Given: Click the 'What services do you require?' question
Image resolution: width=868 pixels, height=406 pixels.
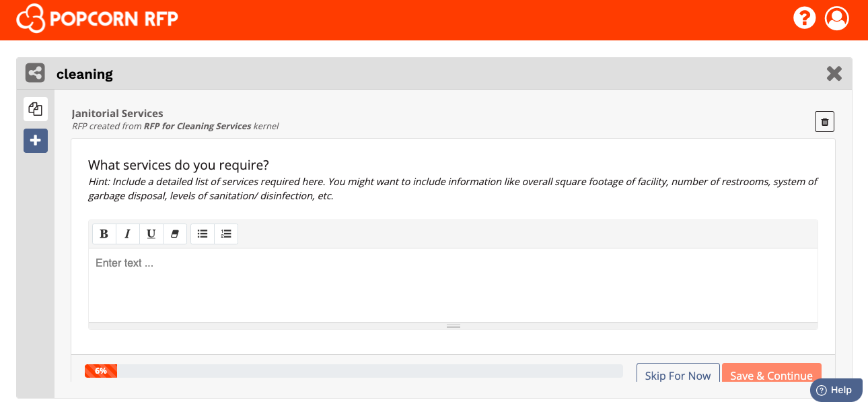Looking at the screenshot, I should pyautogui.click(x=178, y=165).
